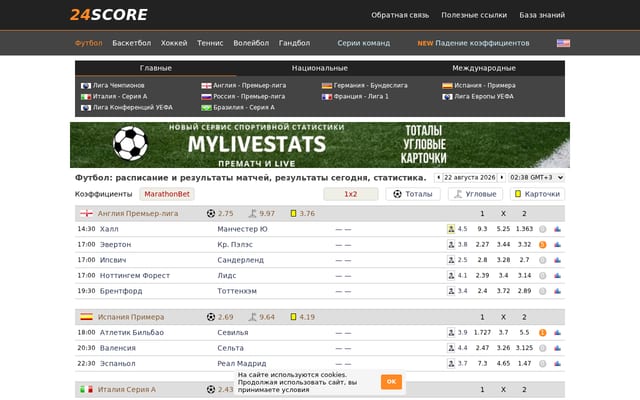Open stats chart icon for Ноттингем Форест row
The height and width of the screenshot is (400, 640).
[558, 276]
